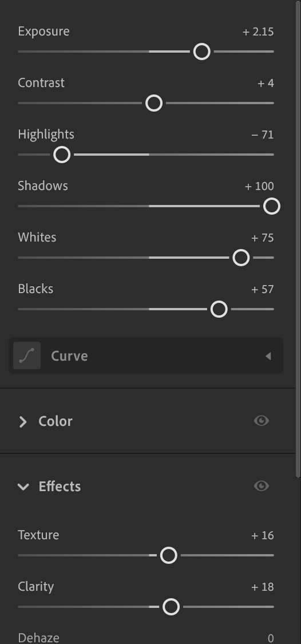Click the Contrast slider handle

pos(154,103)
